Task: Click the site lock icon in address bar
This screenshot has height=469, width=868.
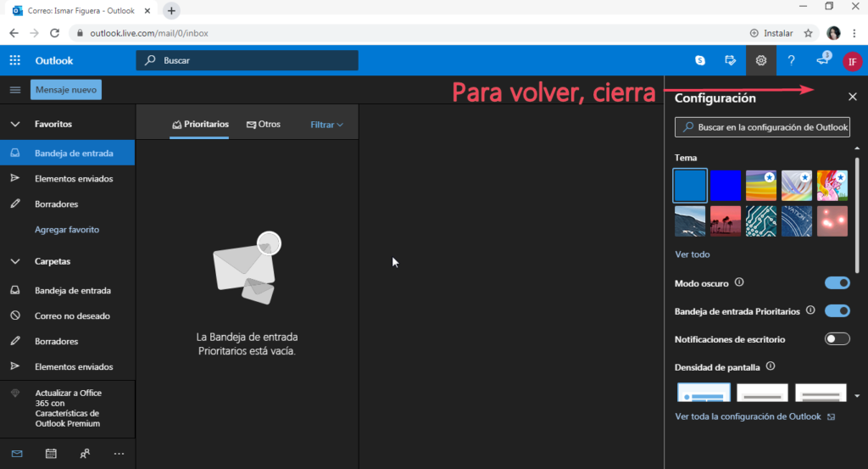Action: click(x=80, y=33)
